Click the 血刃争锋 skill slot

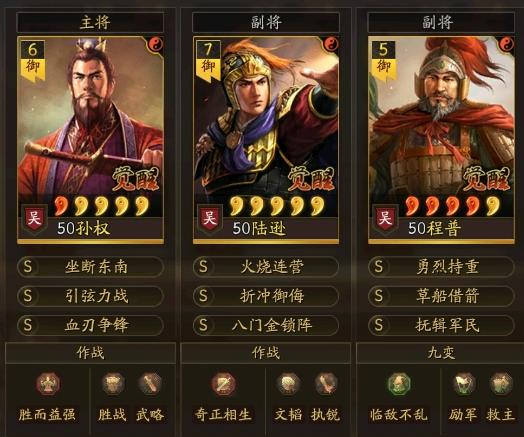coord(90,325)
